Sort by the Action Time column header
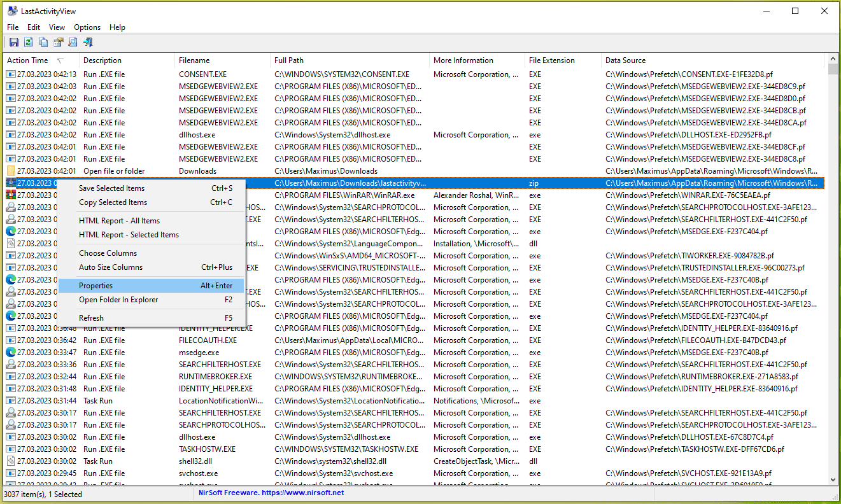841x504 pixels. click(41, 60)
